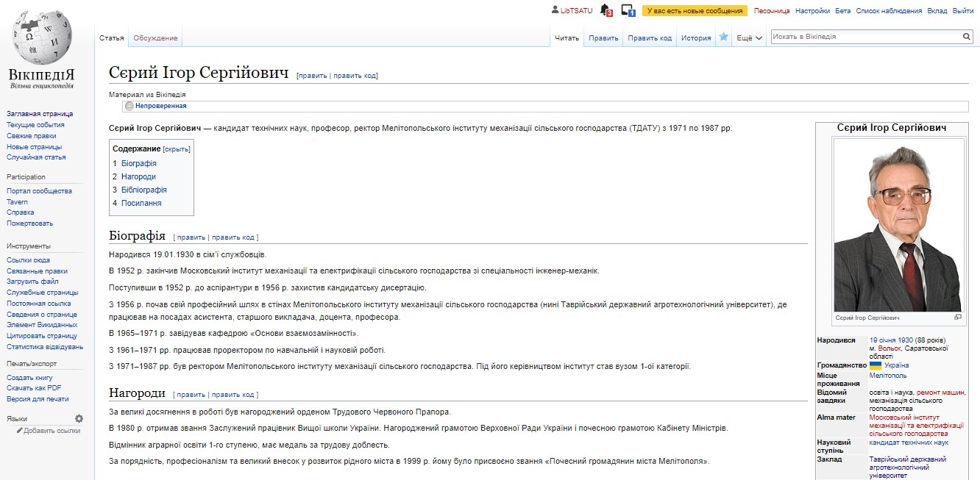Image resolution: width=980 pixels, height=480 pixels.
Task: Open the Песочница link
Action: 772,10
